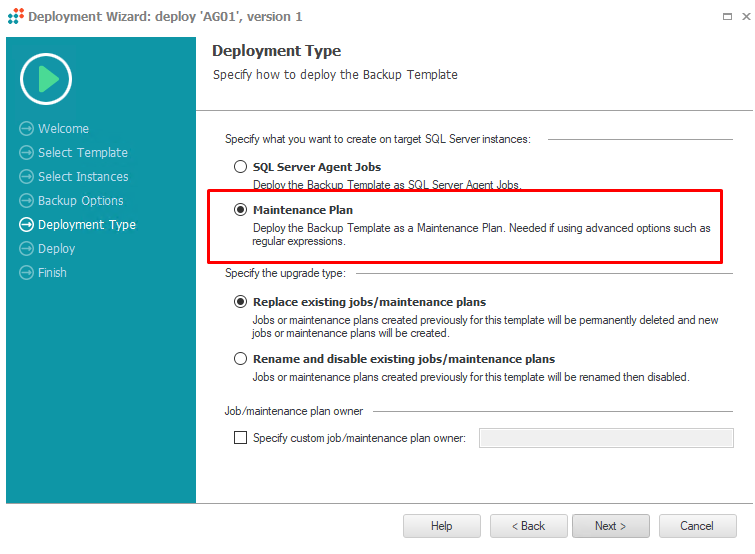
Task: Click the app logo in title bar
Action: click(x=15, y=16)
